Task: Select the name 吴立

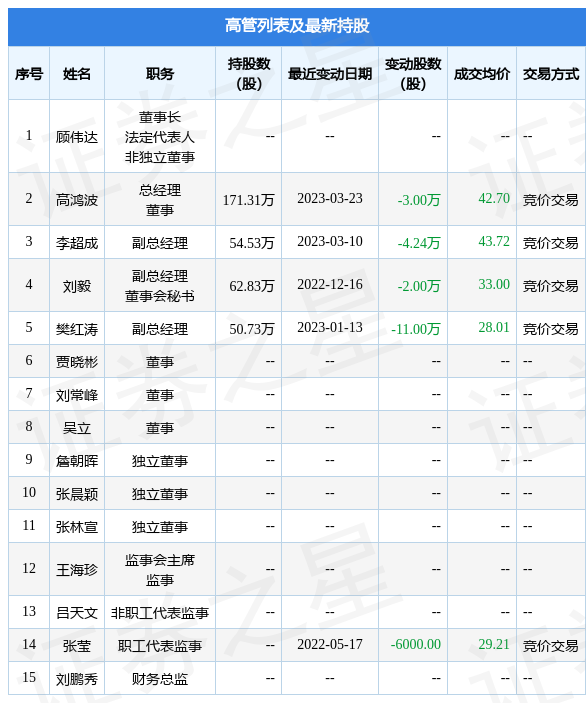Action: click(77, 428)
